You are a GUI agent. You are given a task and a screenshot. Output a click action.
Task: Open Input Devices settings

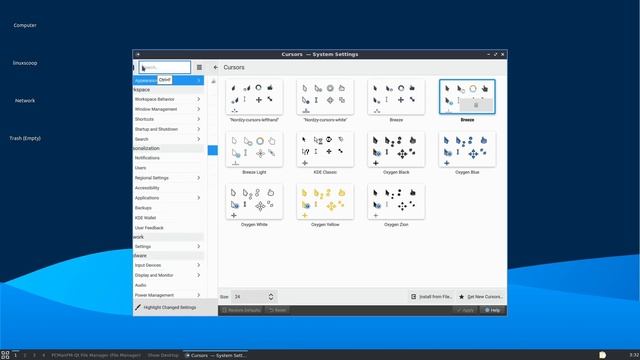(168, 265)
